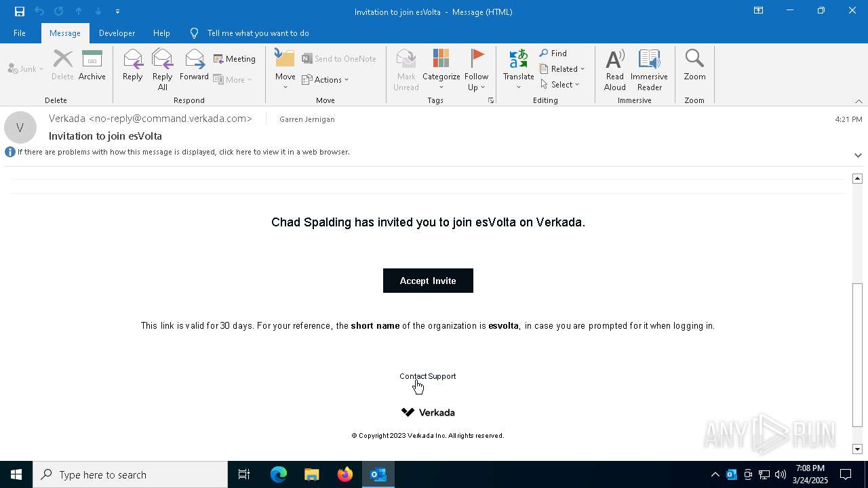This screenshot has width=868, height=488.
Task: Show hidden system tray icons
Action: pos(715,474)
